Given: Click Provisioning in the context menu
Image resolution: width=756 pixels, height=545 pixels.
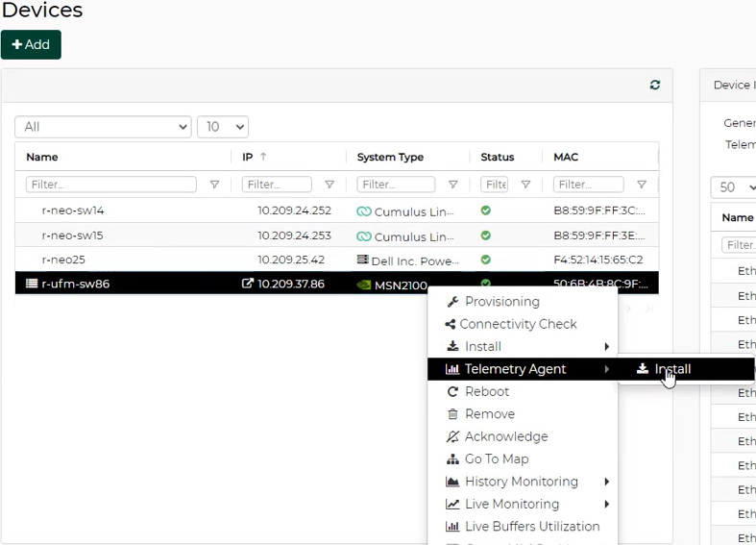Looking at the screenshot, I should (x=501, y=302).
